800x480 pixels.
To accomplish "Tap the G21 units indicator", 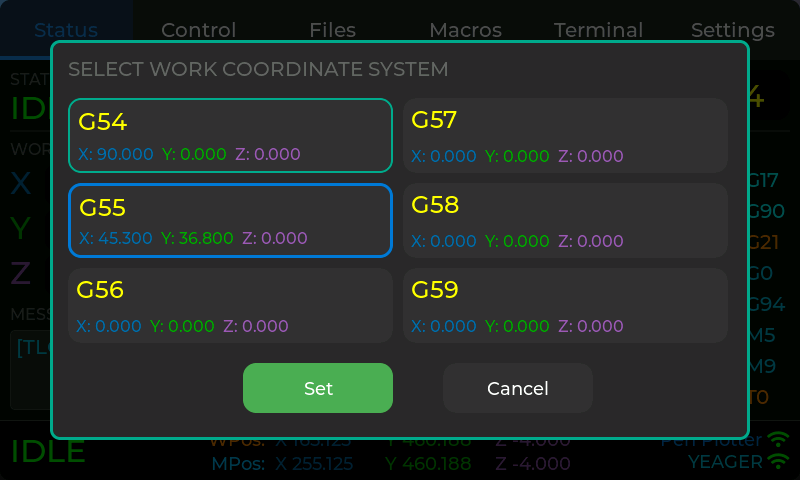I will point(767,243).
